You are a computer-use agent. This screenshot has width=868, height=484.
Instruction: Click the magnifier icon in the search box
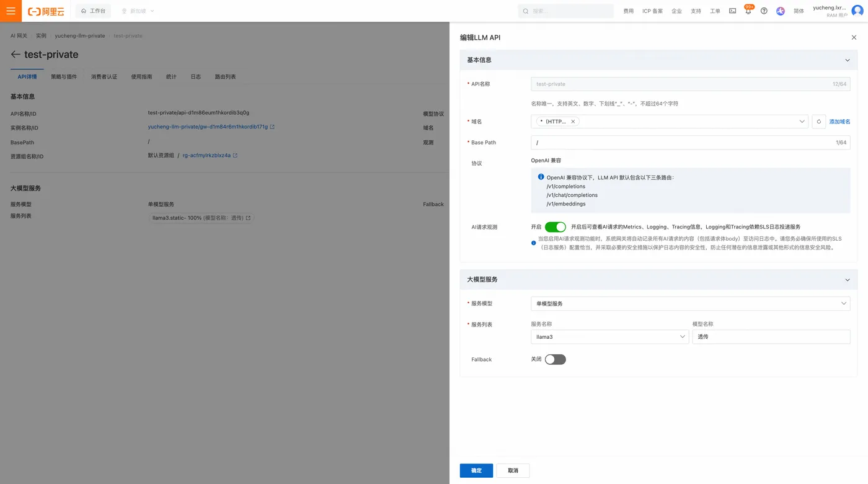click(525, 11)
